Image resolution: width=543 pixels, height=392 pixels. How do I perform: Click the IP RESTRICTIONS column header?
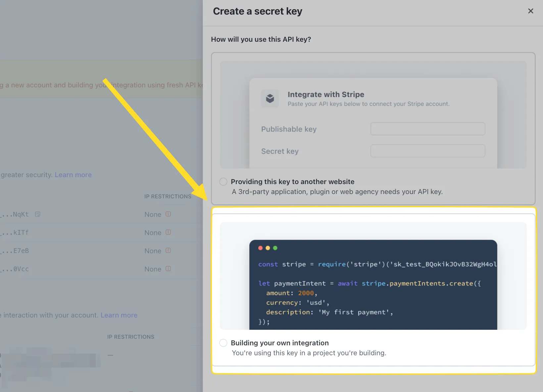point(168,196)
